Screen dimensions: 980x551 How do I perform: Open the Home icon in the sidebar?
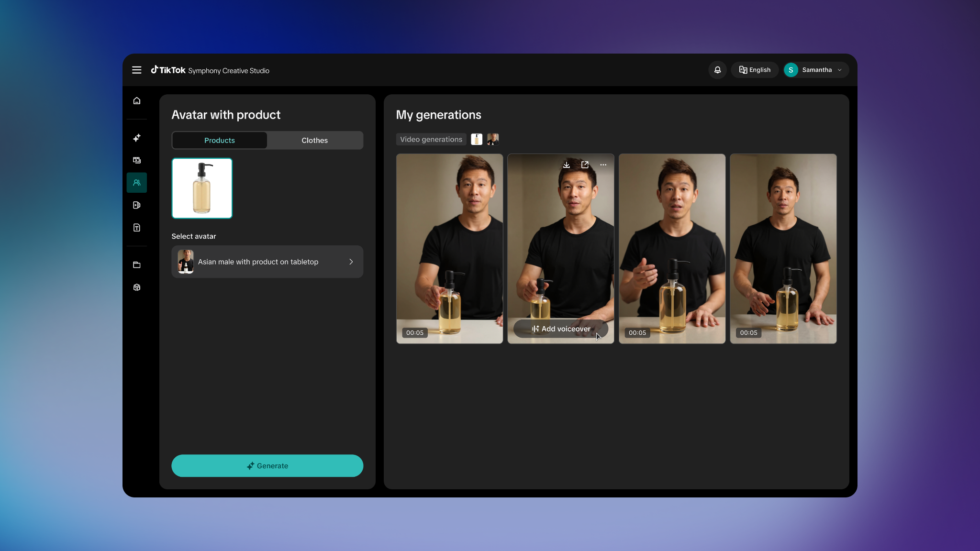click(137, 100)
